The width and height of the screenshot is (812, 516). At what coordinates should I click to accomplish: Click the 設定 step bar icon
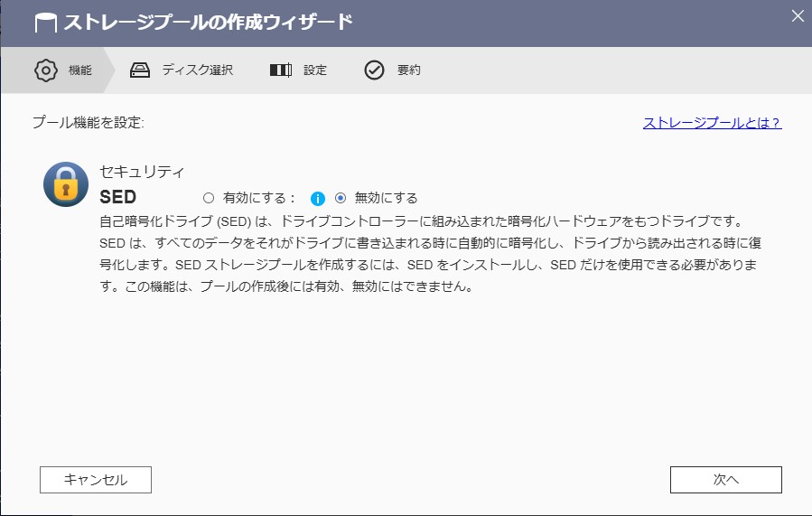[x=281, y=70]
